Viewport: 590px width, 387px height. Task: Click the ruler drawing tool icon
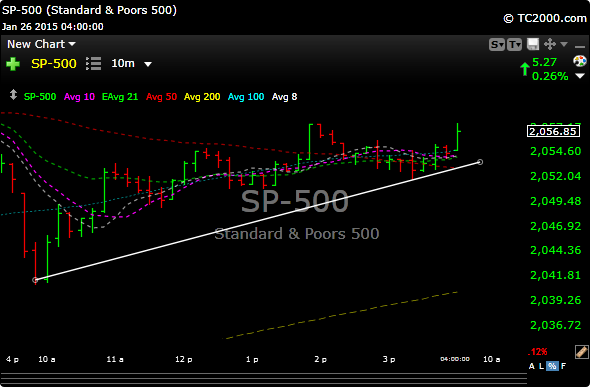[x=582, y=352]
